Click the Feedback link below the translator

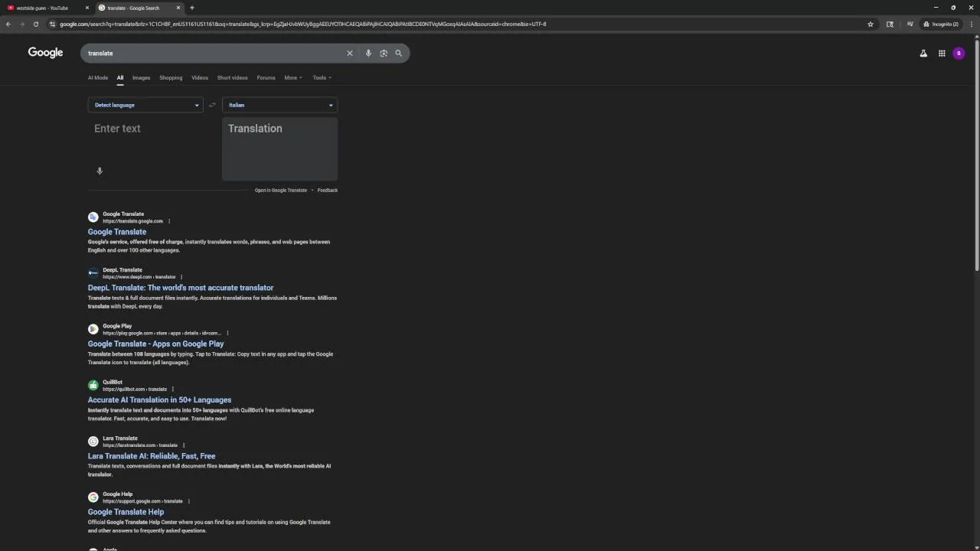[x=328, y=190]
